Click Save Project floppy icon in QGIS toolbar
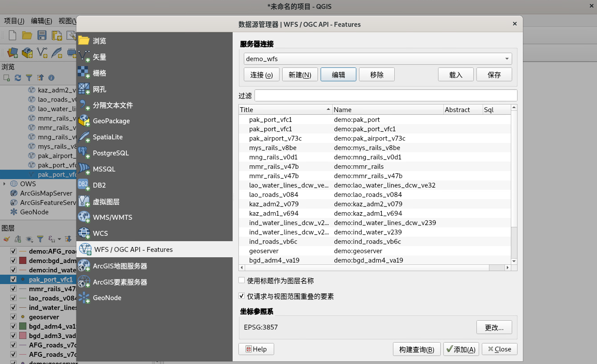The image size is (597, 364). [42, 36]
